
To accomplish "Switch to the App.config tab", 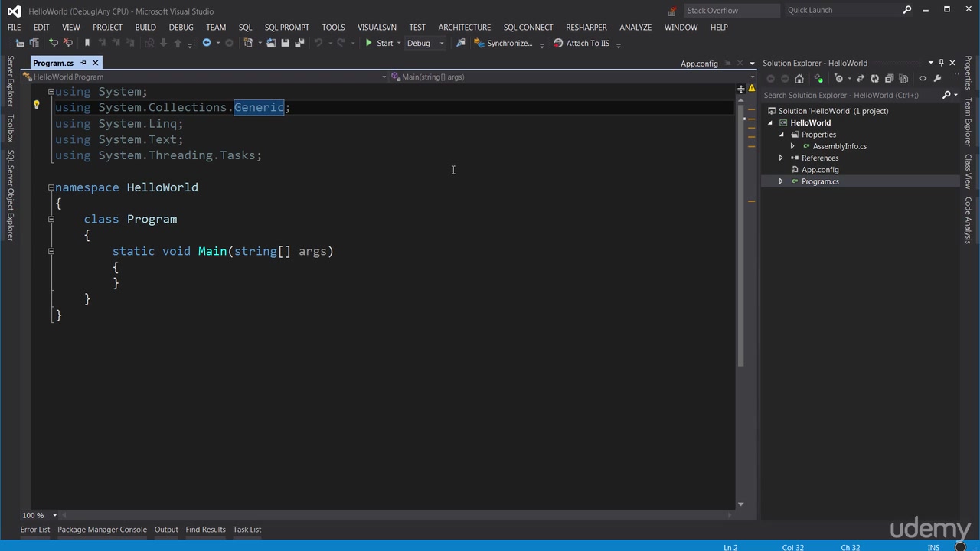I will tap(699, 64).
